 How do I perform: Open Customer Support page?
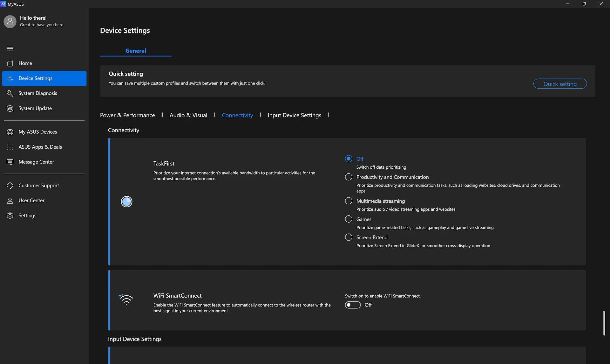coord(44,185)
